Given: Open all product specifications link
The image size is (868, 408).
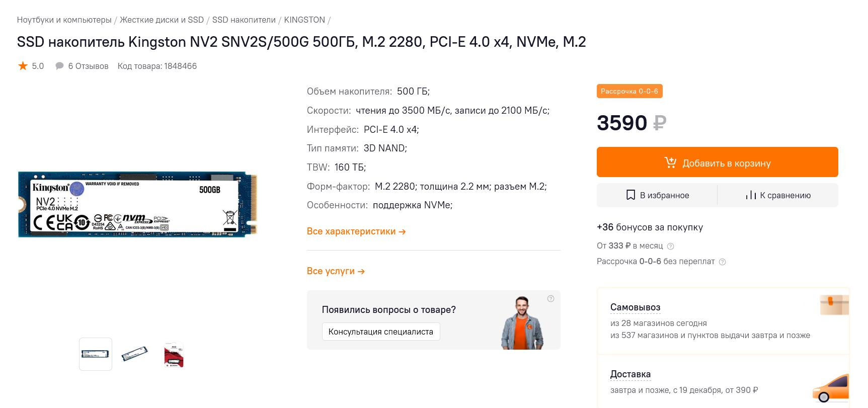Looking at the screenshot, I should coord(356,231).
